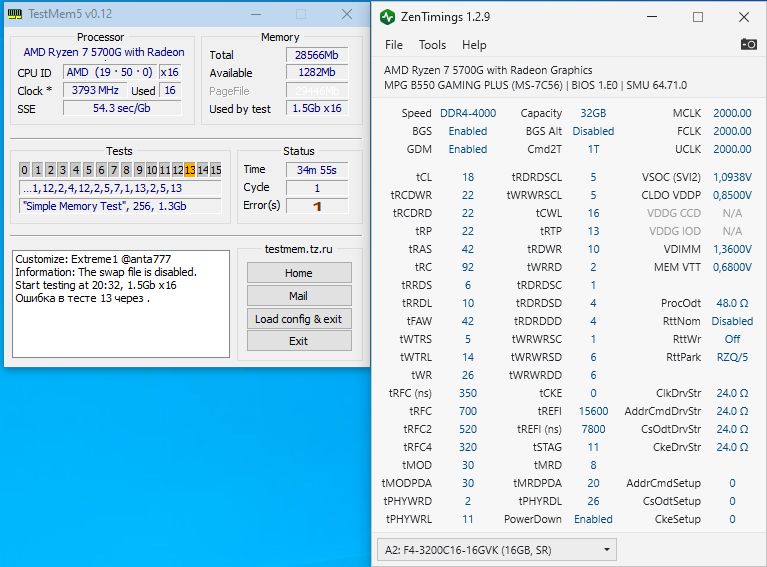767x567 pixels.
Task: Click the VDIMM 1,3600V value
Action: [732, 249]
